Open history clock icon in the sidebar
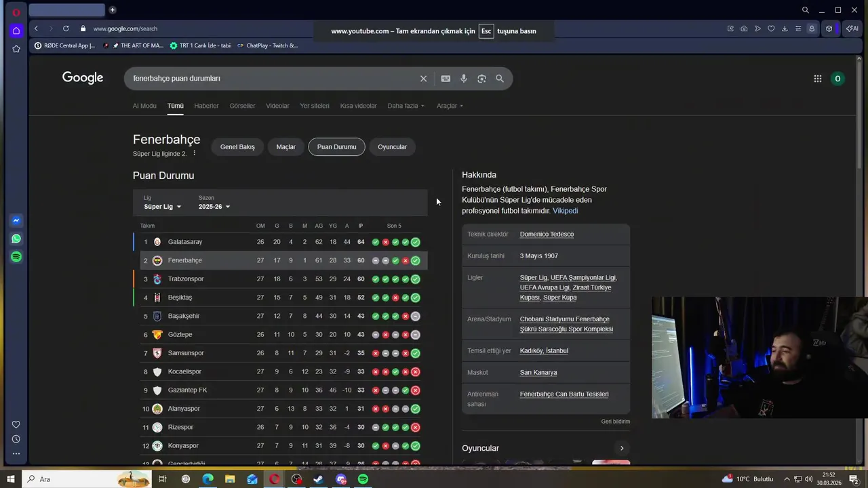The image size is (868, 488). tap(16, 439)
